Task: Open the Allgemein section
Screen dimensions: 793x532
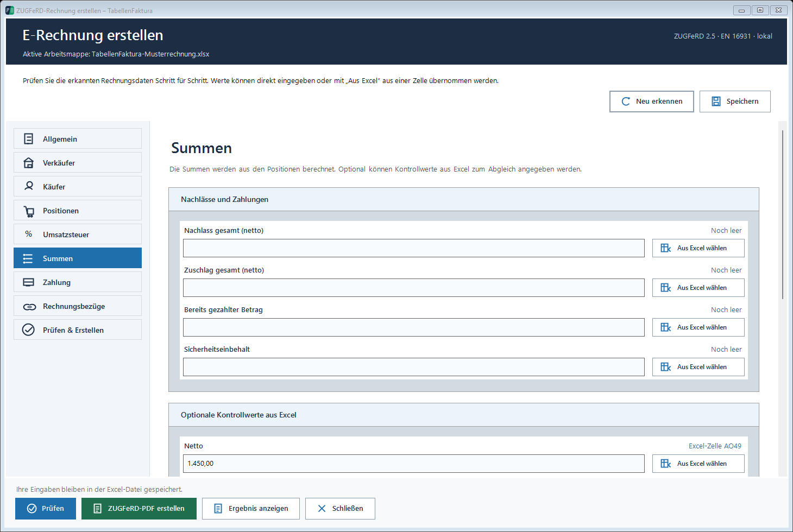Action: (x=78, y=138)
